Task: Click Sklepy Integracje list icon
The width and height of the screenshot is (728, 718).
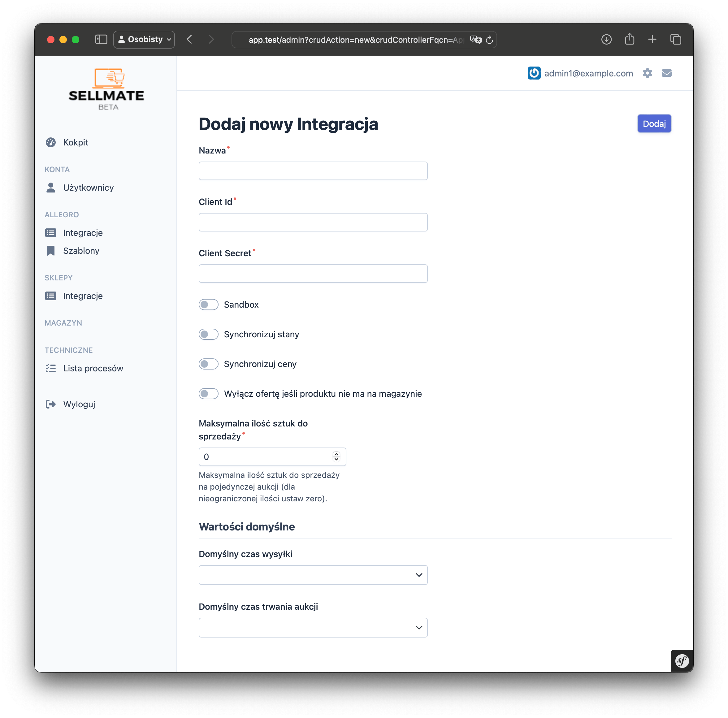Action: click(x=51, y=296)
